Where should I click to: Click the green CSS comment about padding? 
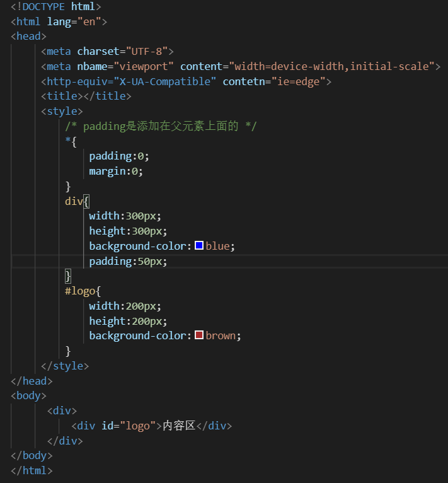(161, 126)
